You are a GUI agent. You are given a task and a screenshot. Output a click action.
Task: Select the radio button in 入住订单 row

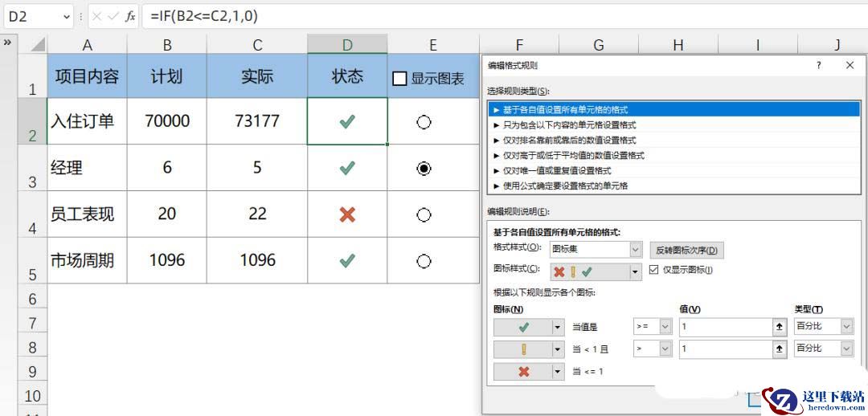[x=424, y=122]
